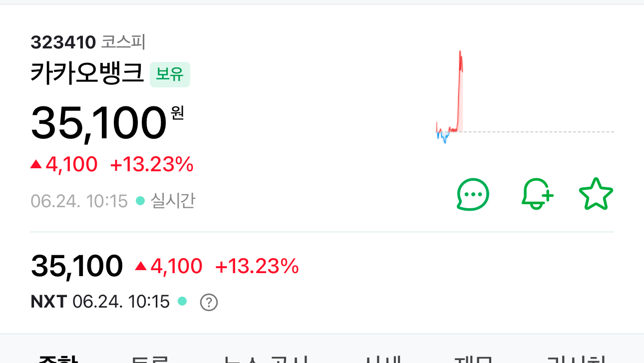Click the green status dot in the NXT row

[x=182, y=301]
